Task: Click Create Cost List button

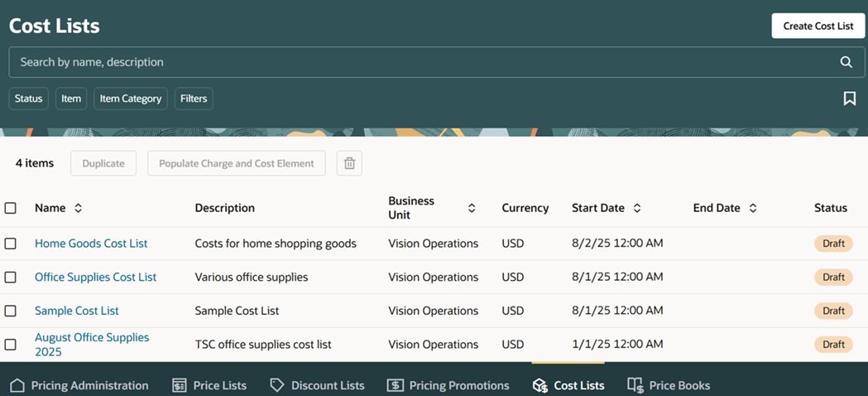Action: [818, 26]
